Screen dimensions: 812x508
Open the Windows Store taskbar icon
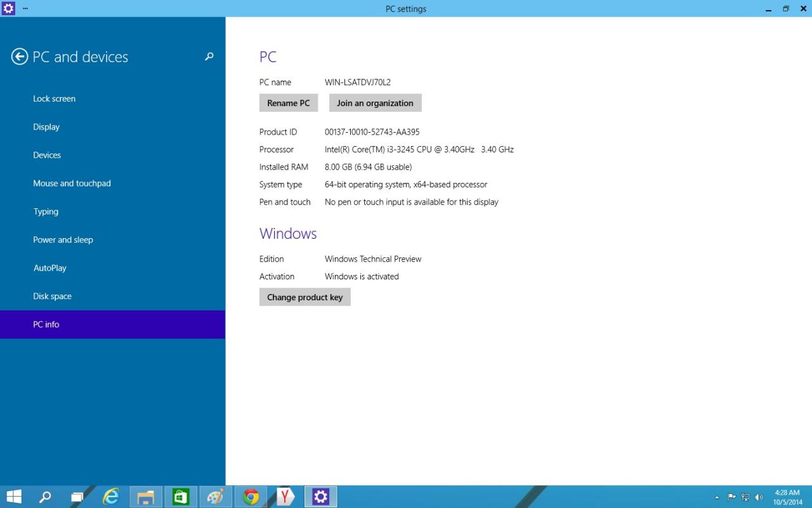coord(181,497)
